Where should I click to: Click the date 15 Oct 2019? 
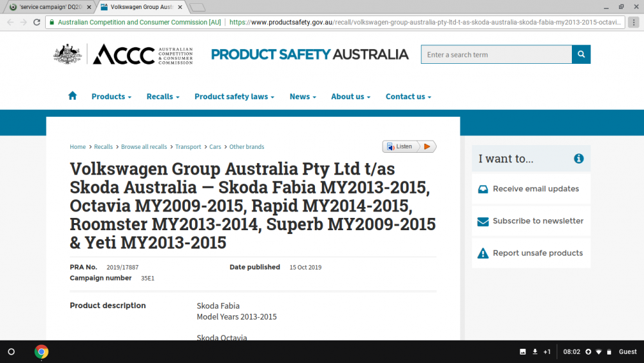point(305,267)
